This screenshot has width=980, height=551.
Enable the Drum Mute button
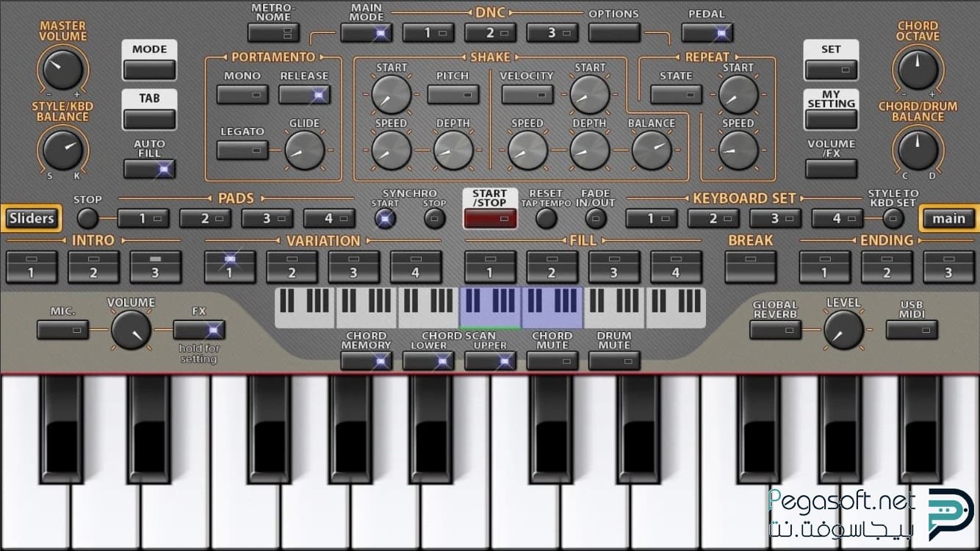(x=614, y=361)
